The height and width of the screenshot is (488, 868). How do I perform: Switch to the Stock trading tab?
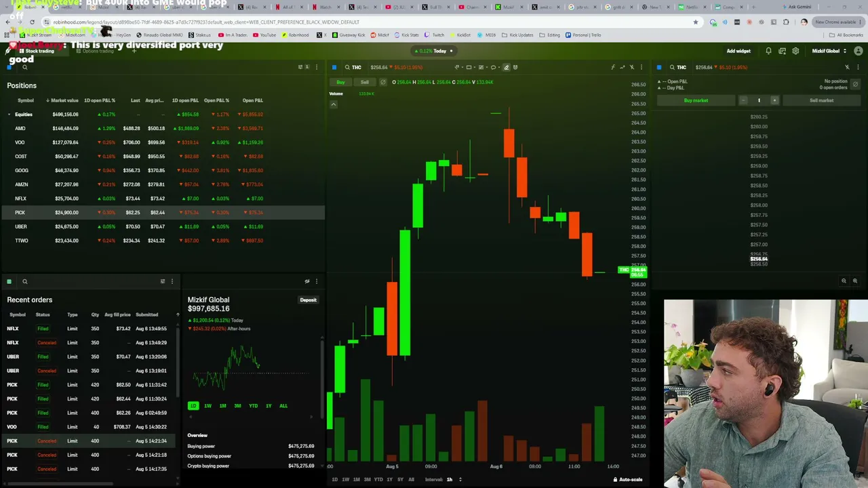(35, 51)
